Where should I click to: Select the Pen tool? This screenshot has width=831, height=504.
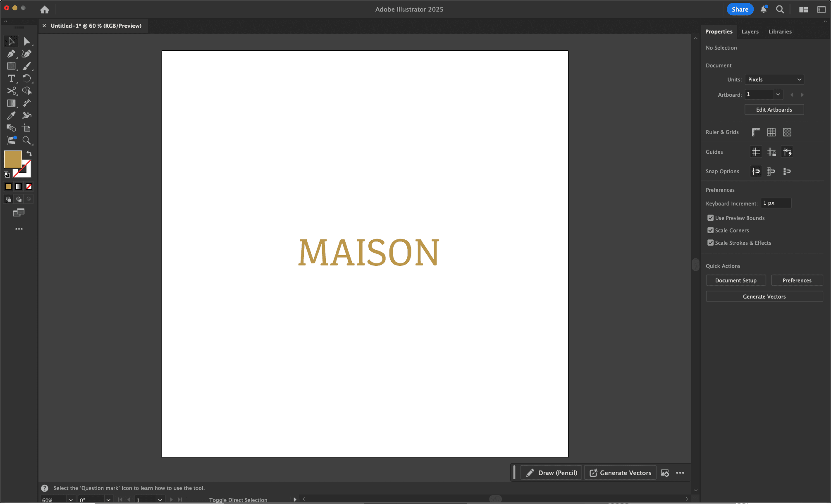[x=11, y=54]
